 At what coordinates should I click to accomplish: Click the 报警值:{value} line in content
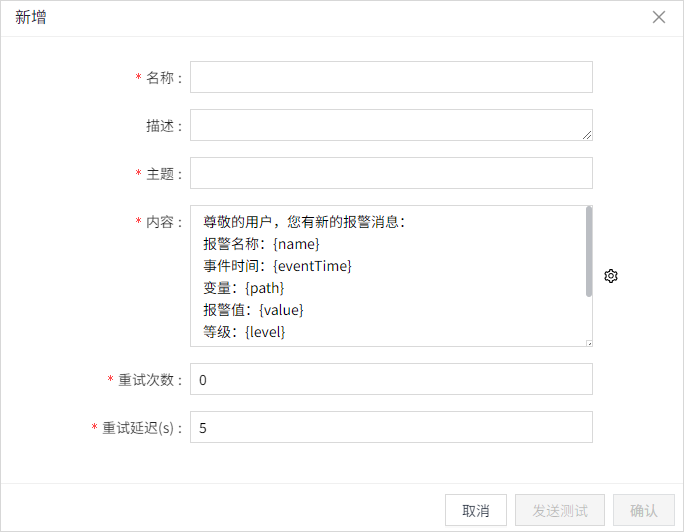(x=252, y=309)
